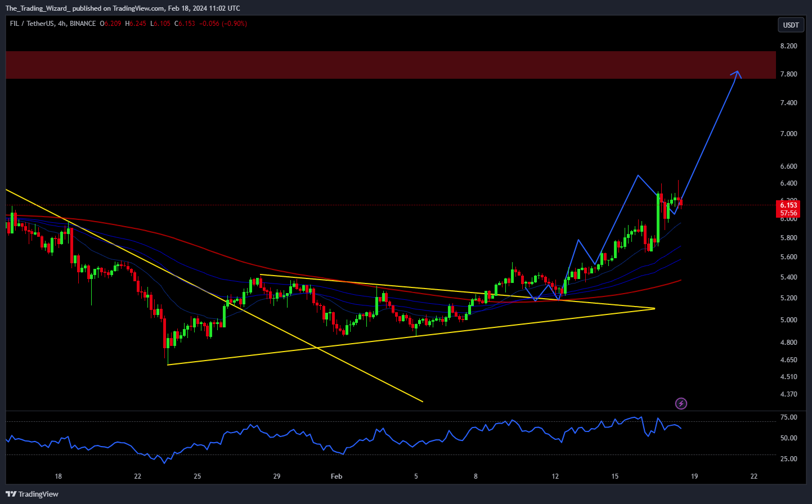
Task: Click the Feb label on the time axis
Action: pos(337,476)
